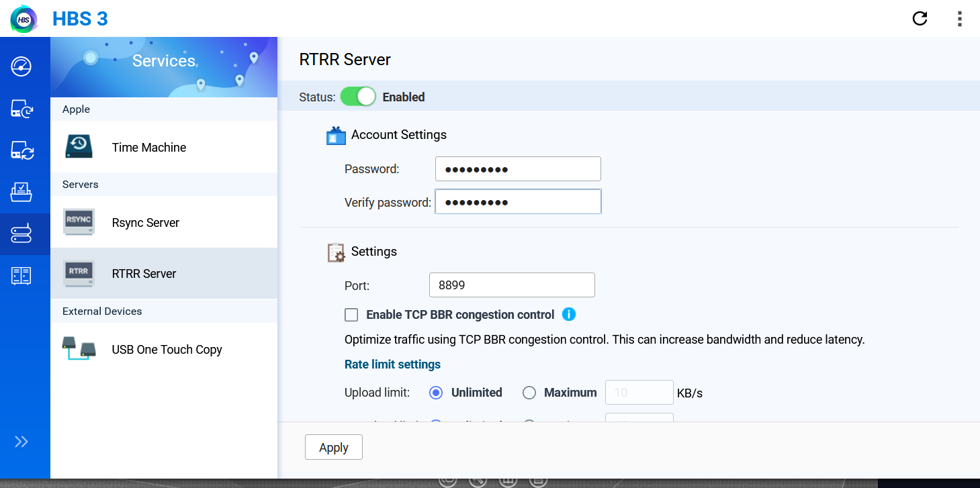The width and height of the screenshot is (980, 488).
Task: Select RTRR Server service
Action: [164, 273]
